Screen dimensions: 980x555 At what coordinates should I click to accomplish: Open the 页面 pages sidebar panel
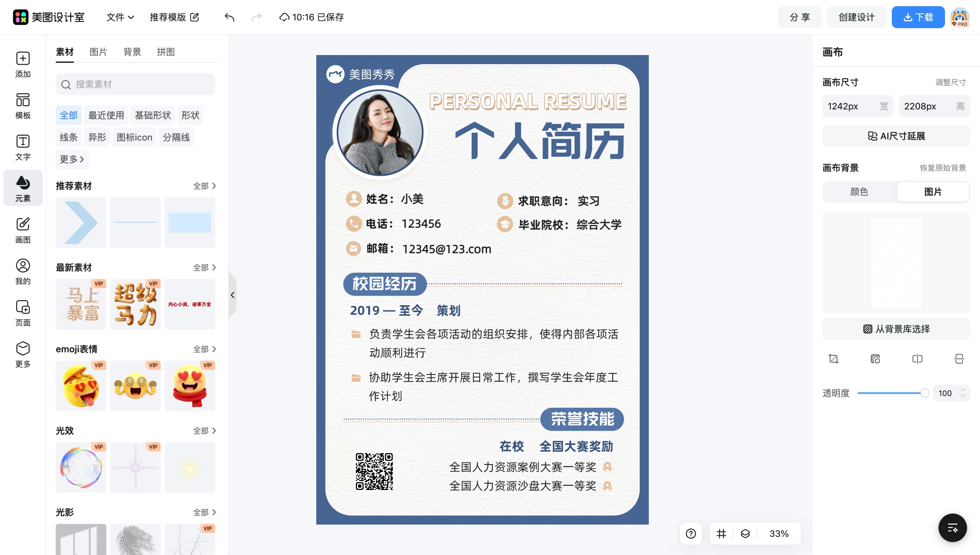(23, 313)
